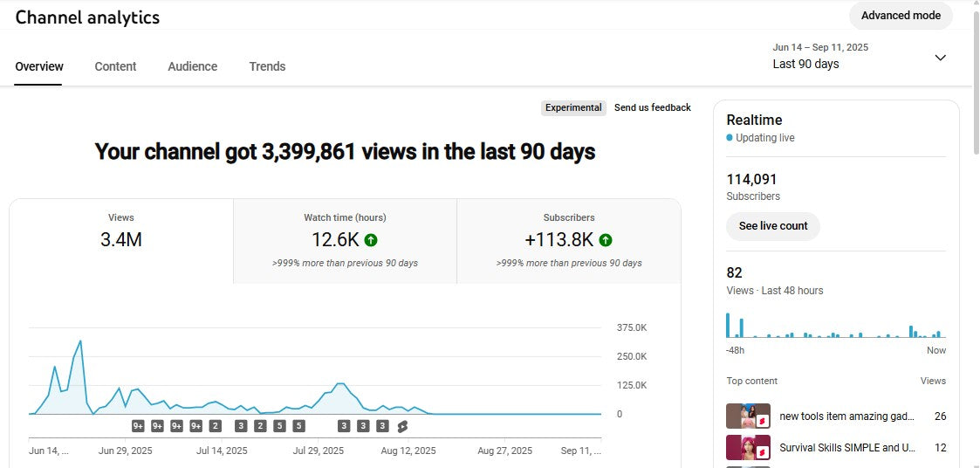Expand the date range dropdown chevron
The image size is (980, 468).
(x=940, y=58)
